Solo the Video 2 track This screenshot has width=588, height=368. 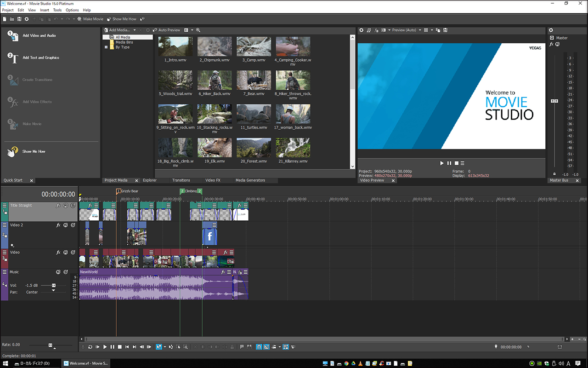[x=73, y=225]
